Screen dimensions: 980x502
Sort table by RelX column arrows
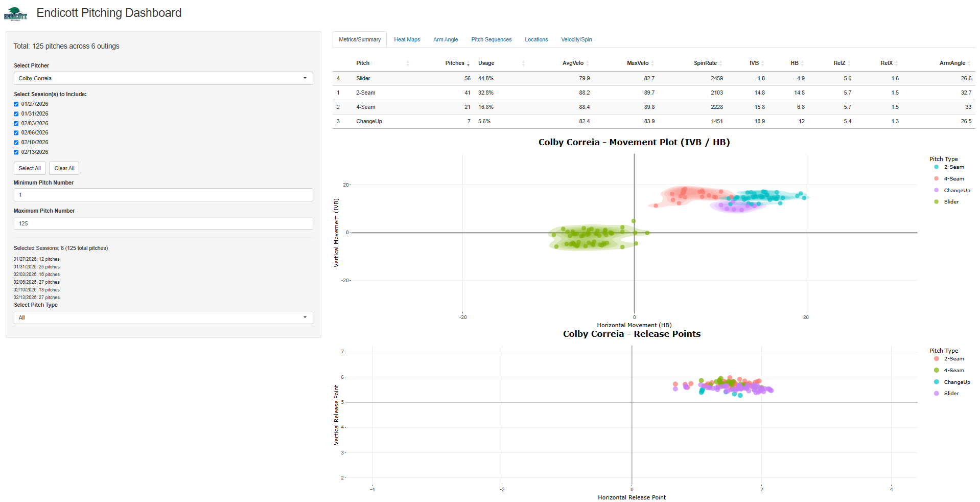point(897,63)
